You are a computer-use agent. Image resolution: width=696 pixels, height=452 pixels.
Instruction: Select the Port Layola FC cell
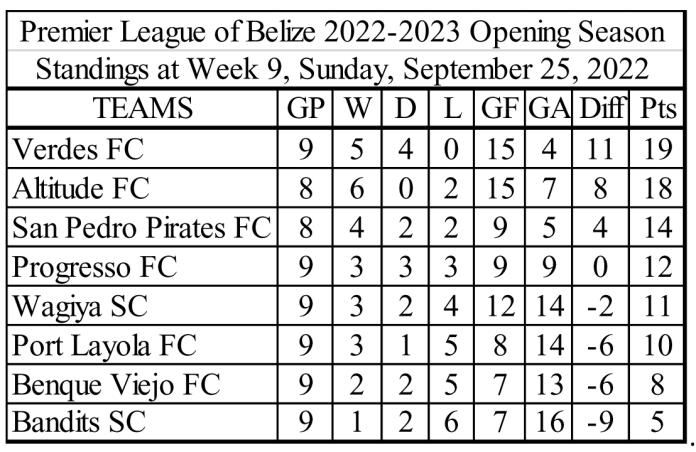142,345
